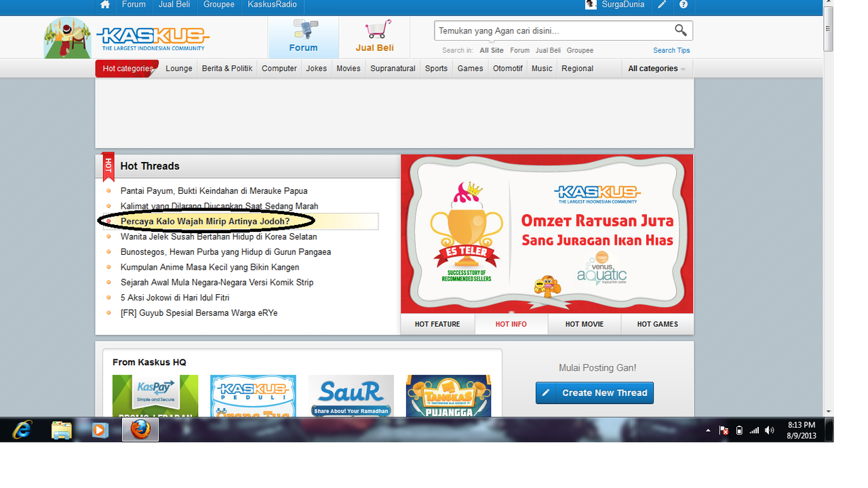The height and width of the screenshot is (488, 868).
Task: Switch to HOT MOVIE tab
Action: coord(585,324)
